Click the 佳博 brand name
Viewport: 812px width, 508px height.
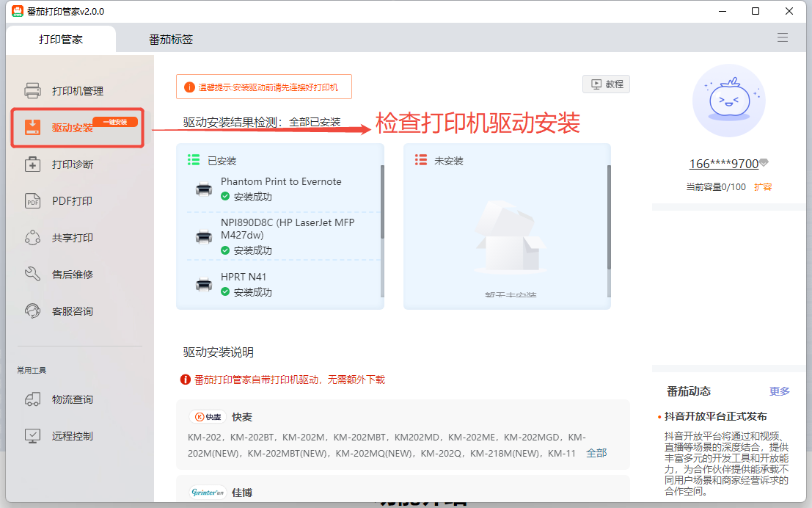coord(242,493)
